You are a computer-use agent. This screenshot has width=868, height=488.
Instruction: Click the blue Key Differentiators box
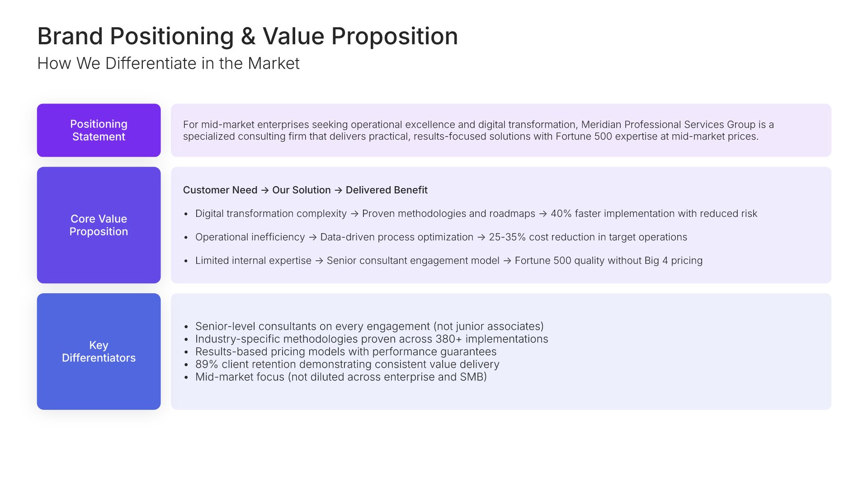99,352
